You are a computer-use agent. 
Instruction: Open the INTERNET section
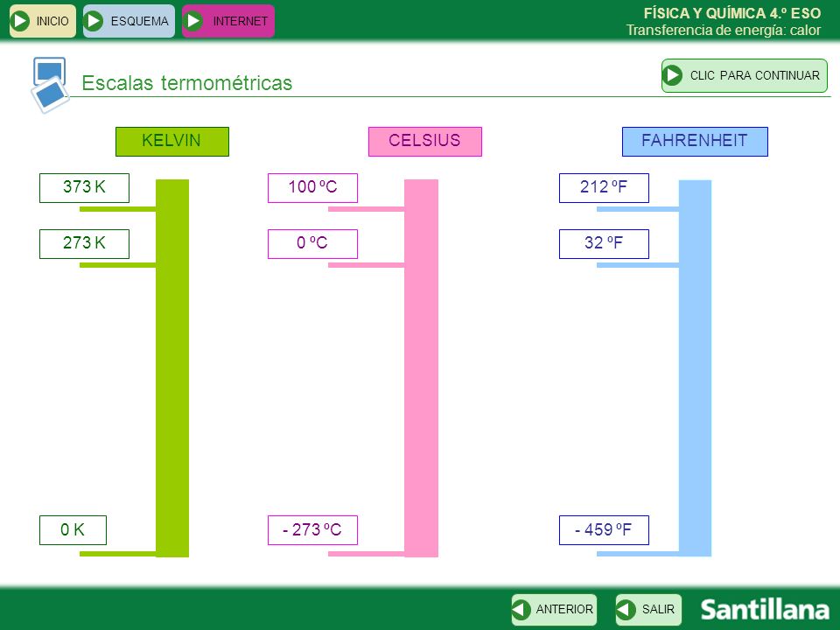[228, 21]
